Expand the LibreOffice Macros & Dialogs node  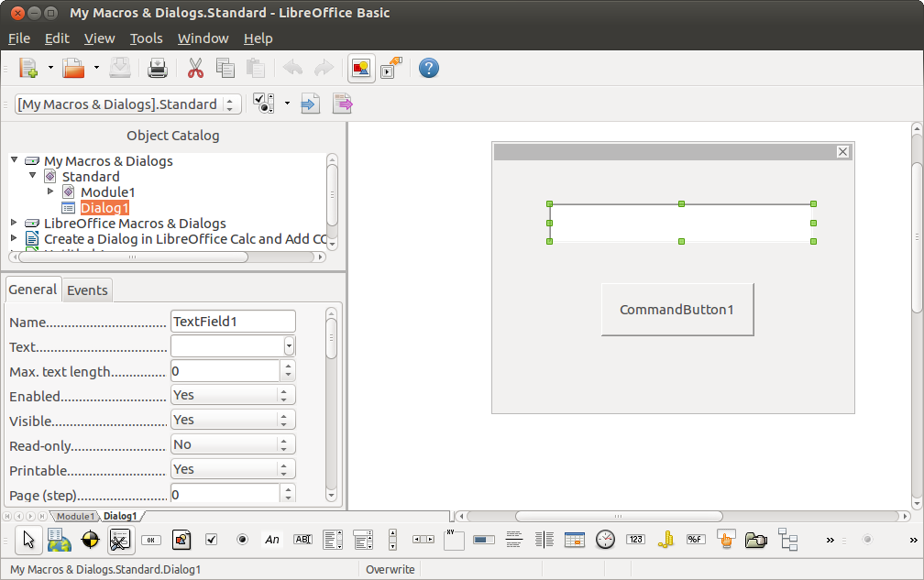[x=13, y=223]
